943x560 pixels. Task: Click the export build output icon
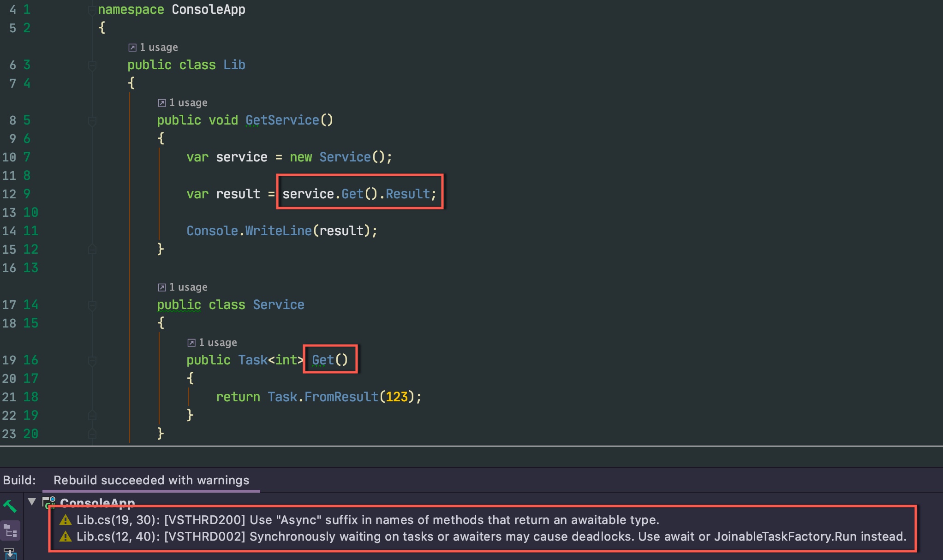[10, 554]
